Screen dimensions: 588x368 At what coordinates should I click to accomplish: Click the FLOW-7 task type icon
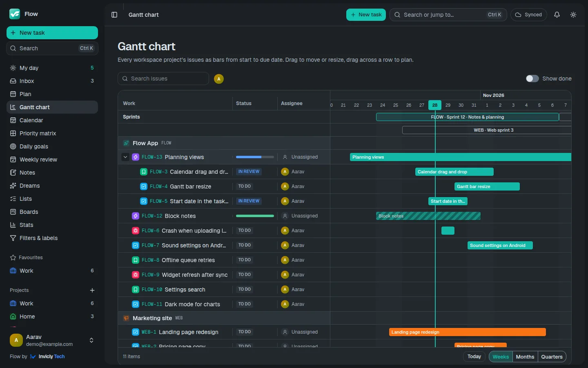136,245
